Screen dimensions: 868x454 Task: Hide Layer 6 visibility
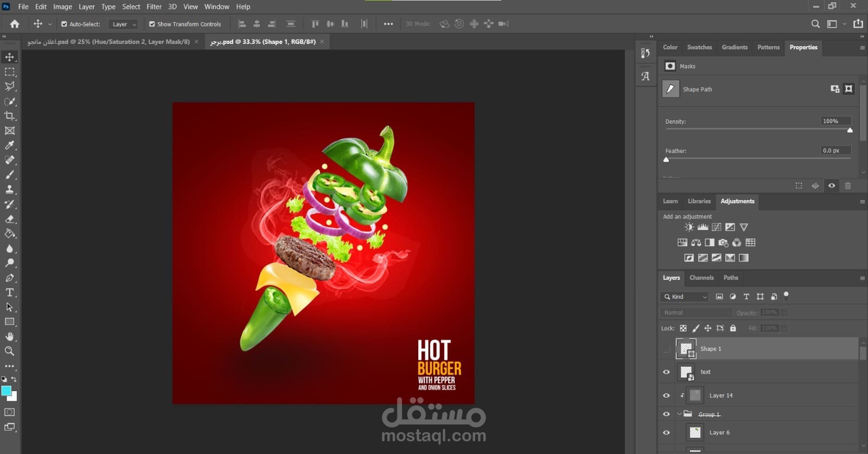click(x=666, y=433)
